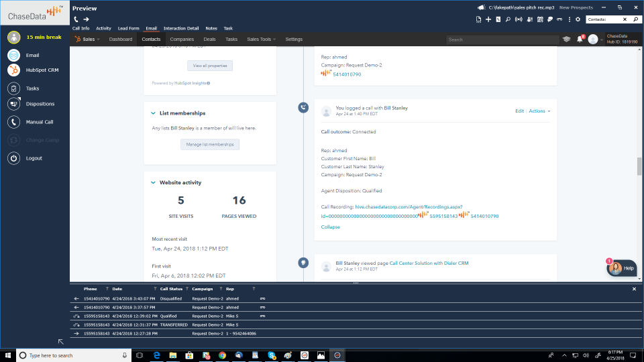
Task: Click the plus add icon in the toolbar
Action: coord(488,19)
